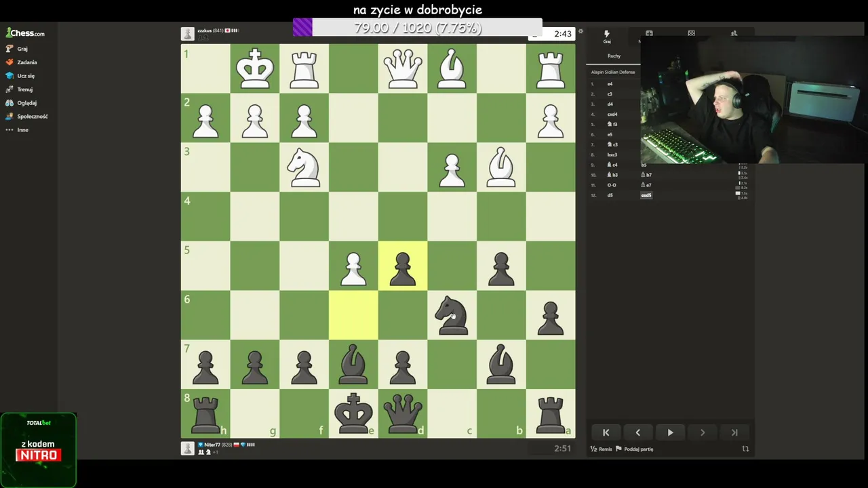Click the Alapin Sicilian Defense opening name
Viewport: 868px width, 488px height.
tap(613, 72)
